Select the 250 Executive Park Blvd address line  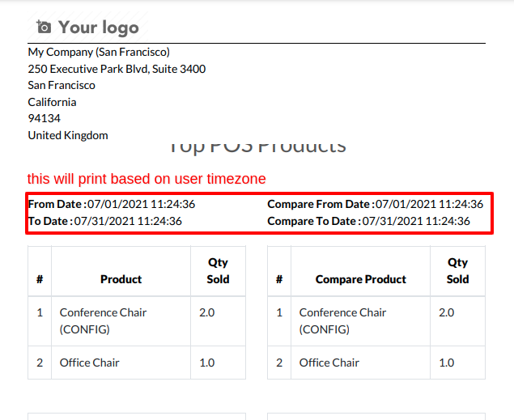point(117,69)
